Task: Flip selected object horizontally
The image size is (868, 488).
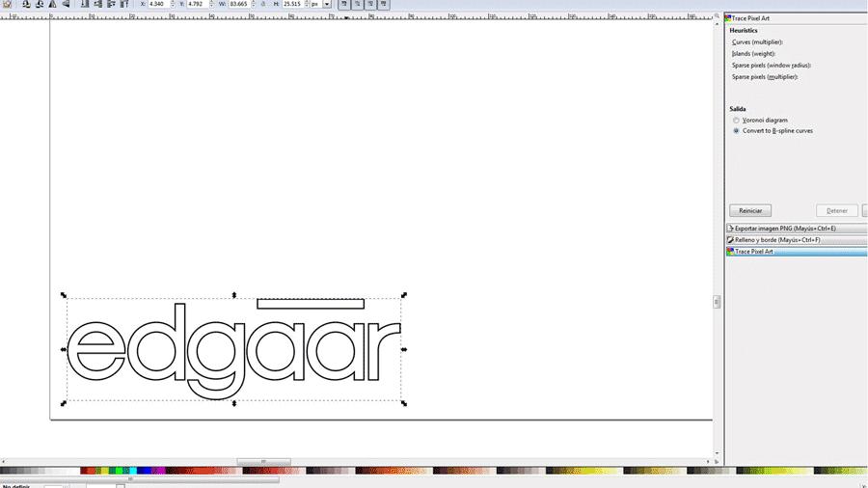Action: pos(53,4)
